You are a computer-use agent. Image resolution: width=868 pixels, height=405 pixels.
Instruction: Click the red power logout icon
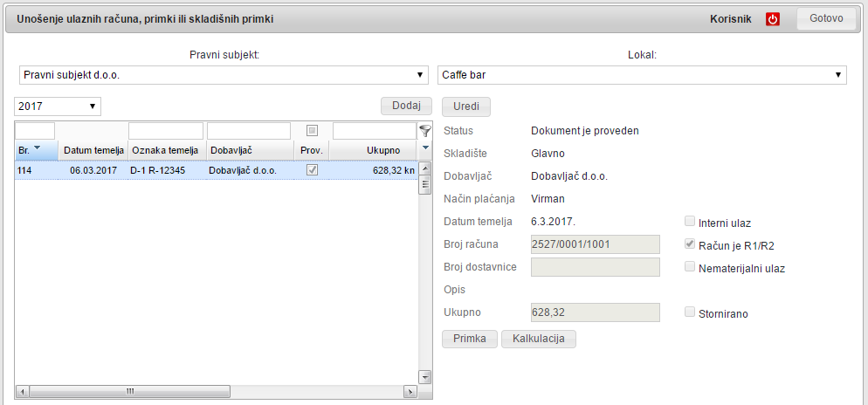click(x=772, y=19)
